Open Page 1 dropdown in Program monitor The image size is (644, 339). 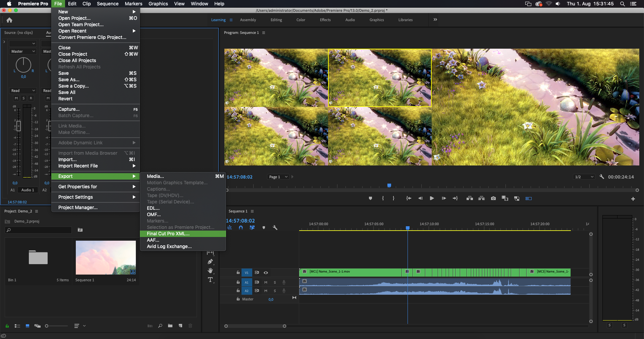pyautogui.click(x=278, y=177)
